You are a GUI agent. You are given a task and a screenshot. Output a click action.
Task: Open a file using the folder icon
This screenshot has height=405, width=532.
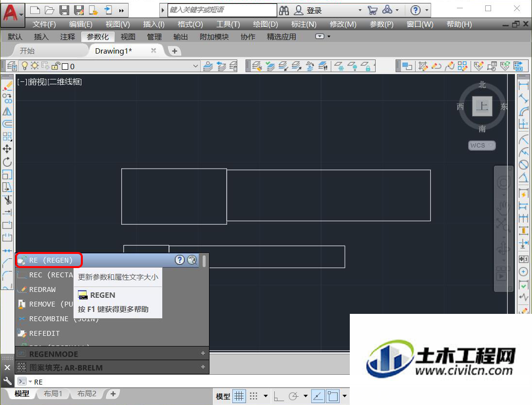[x=50, y=10]
